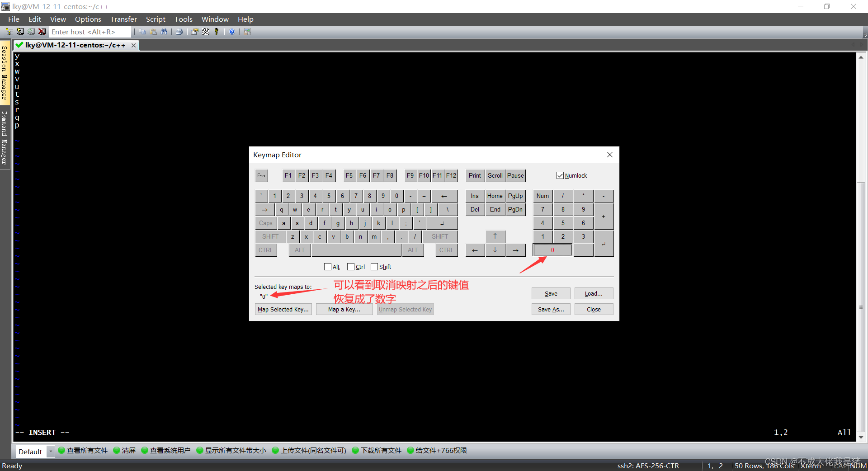
Task: Click the Save button in Keymap Editor
Action: pyautogui.click(x=551, y=293)
